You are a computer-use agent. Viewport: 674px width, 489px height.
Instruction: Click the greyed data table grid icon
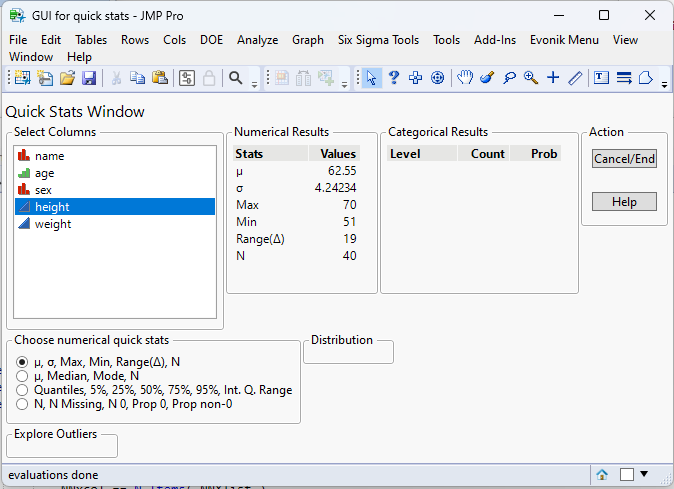tap(282, 78)
